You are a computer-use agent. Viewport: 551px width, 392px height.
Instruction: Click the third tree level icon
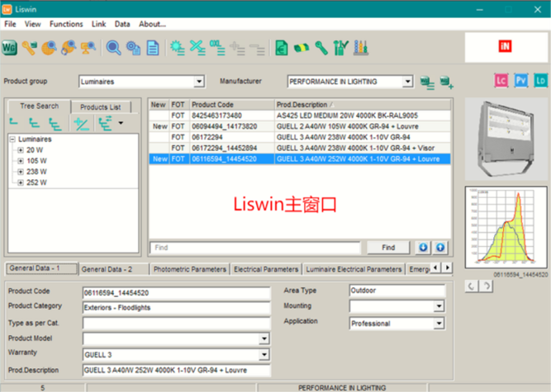click(x=55, y=124)
